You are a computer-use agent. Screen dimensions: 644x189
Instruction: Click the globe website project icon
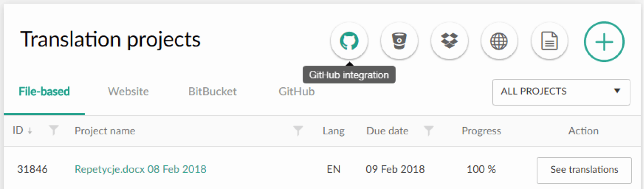click(x=499, y=41)
